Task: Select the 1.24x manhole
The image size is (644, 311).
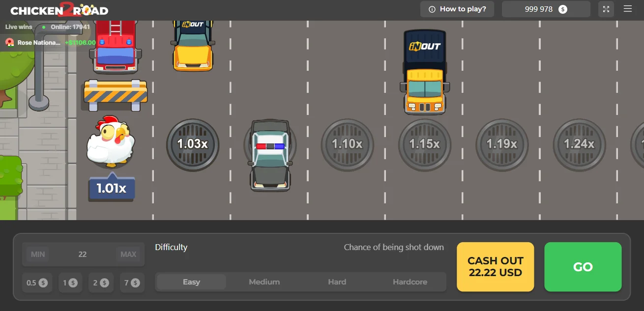Action: tap(579, 144)
